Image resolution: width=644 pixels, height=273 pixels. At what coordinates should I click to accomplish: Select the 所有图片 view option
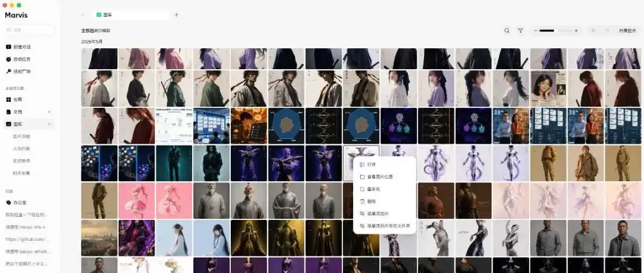coord(627,31)
